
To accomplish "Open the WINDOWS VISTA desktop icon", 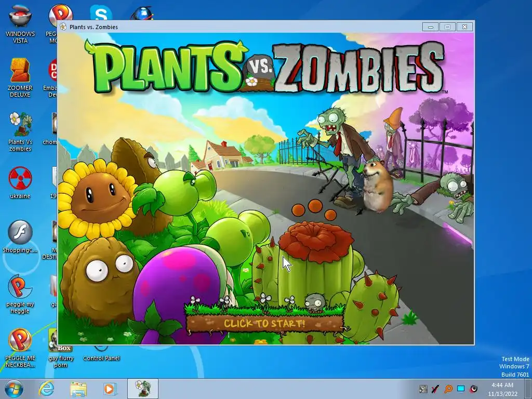I will pyautogui.click(x=20, y=24).
